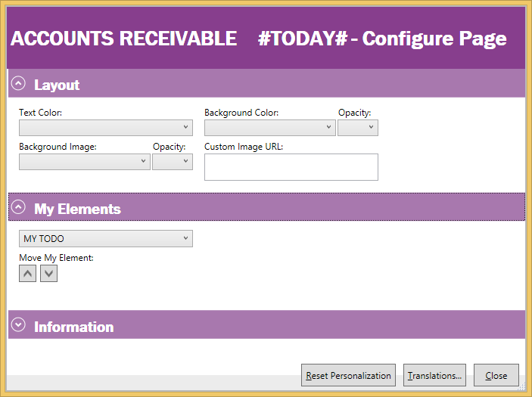
Task: Click the Information header title
Action: tap(73, 327)
